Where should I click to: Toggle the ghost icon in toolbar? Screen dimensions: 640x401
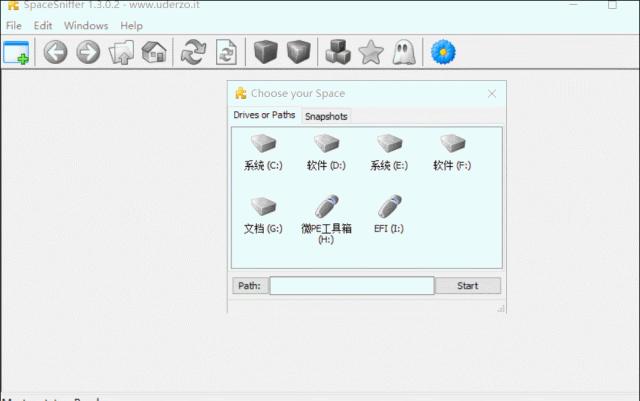pos(404,52)
